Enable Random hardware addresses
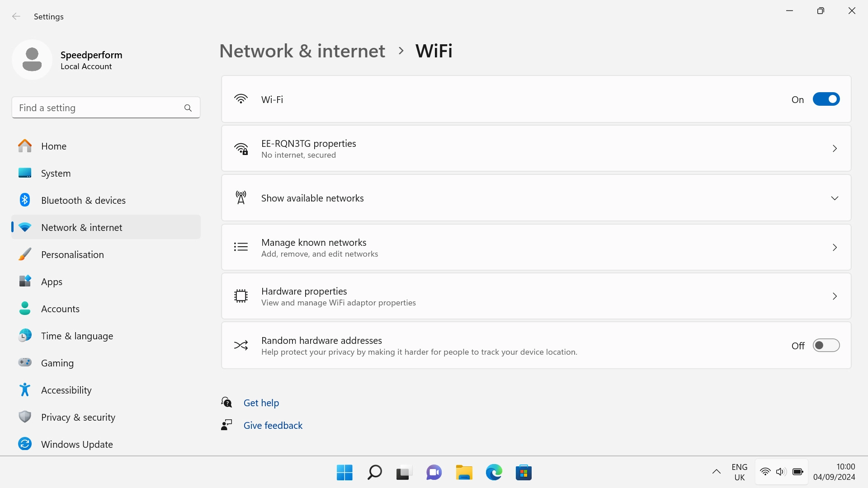868x488 pixels. coord(826,345)
